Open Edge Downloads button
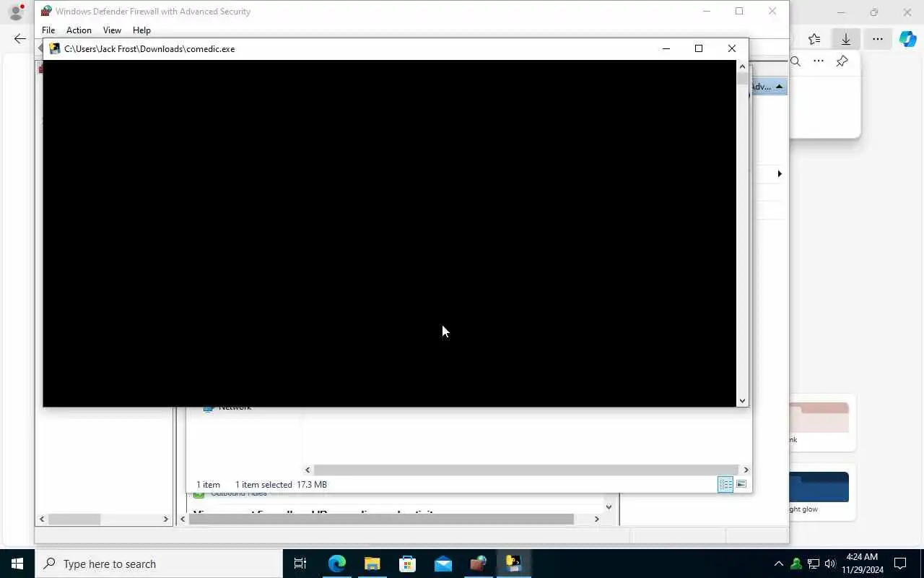 (x=845, y=39)
